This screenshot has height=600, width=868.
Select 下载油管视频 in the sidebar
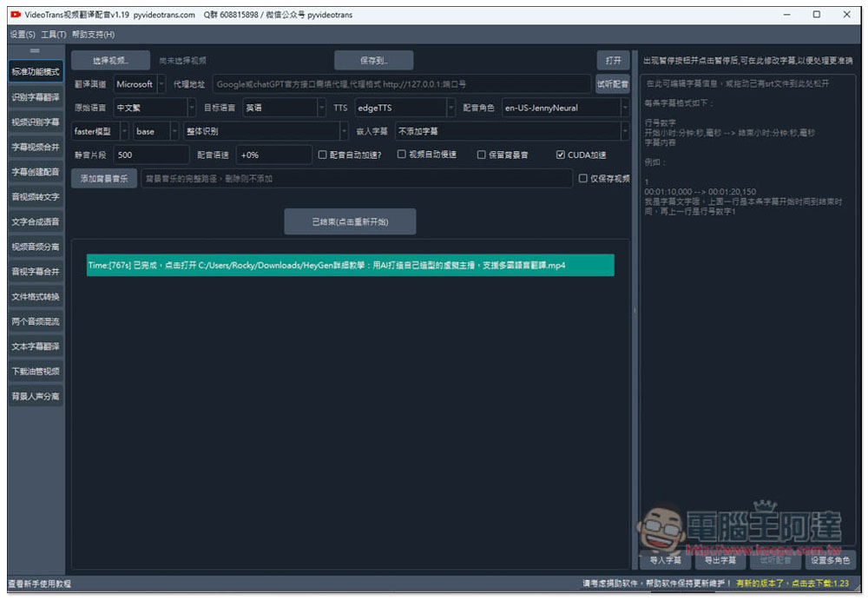click(x=36, y=371)
